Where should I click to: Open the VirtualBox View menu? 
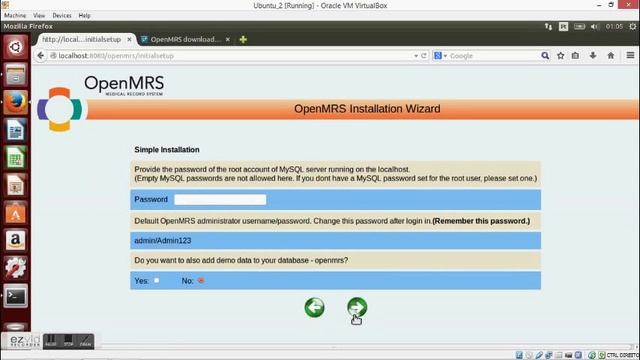(x=39, y=16)
